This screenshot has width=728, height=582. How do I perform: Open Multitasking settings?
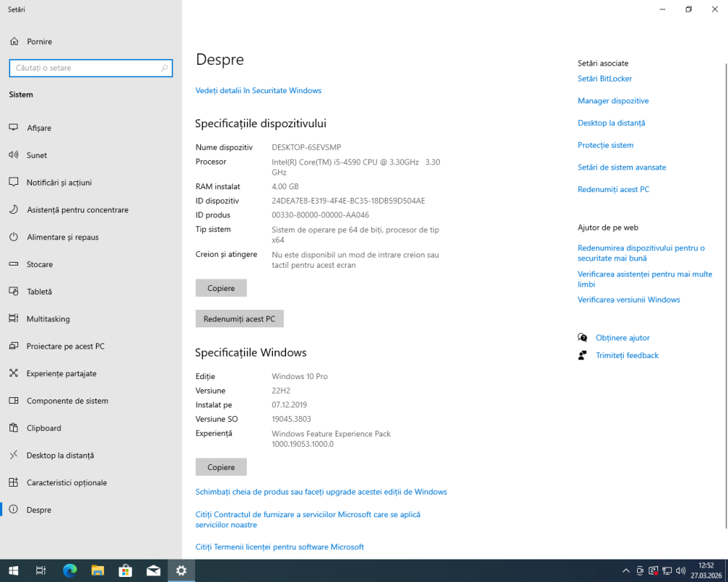(x=48, y=319)
